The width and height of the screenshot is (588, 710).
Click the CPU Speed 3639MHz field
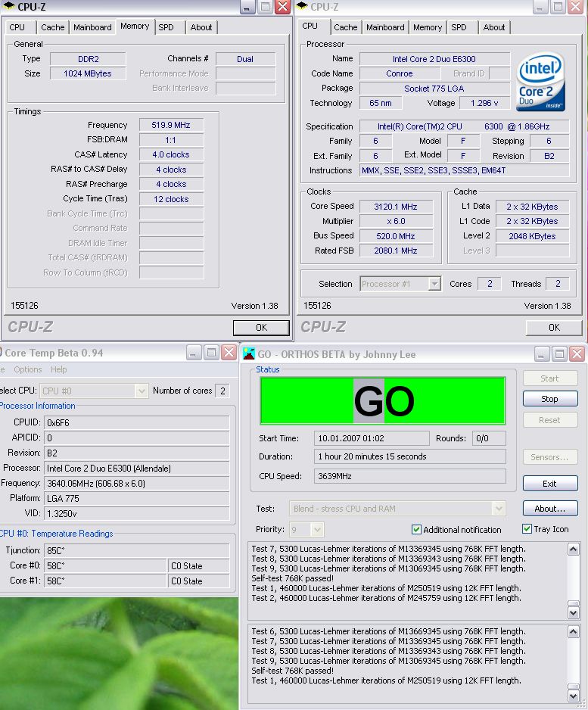pos(409,476)
